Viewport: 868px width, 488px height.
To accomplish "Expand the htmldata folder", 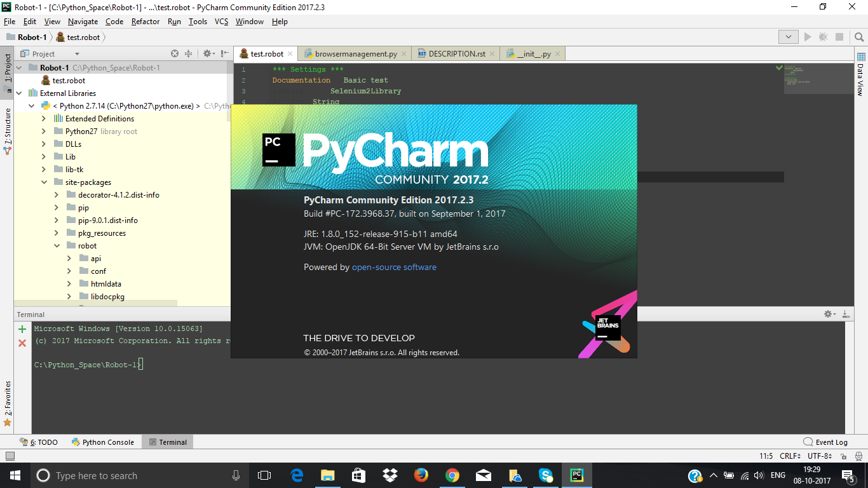I will pos(69,283).
